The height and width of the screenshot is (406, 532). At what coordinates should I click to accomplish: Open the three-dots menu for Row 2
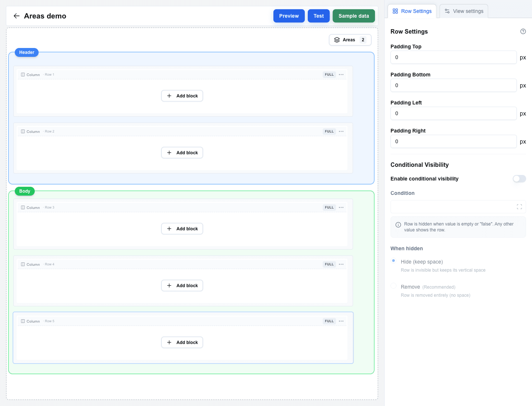coord(341,131)
